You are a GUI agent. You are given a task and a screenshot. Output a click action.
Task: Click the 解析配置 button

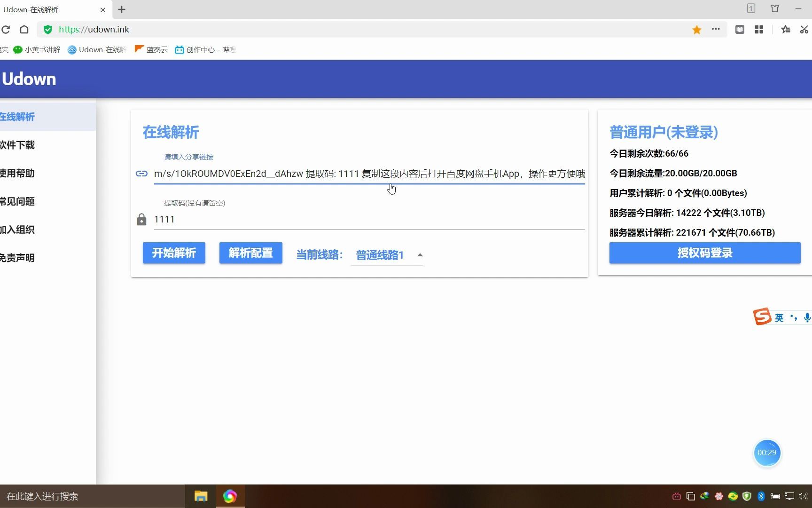251,253
